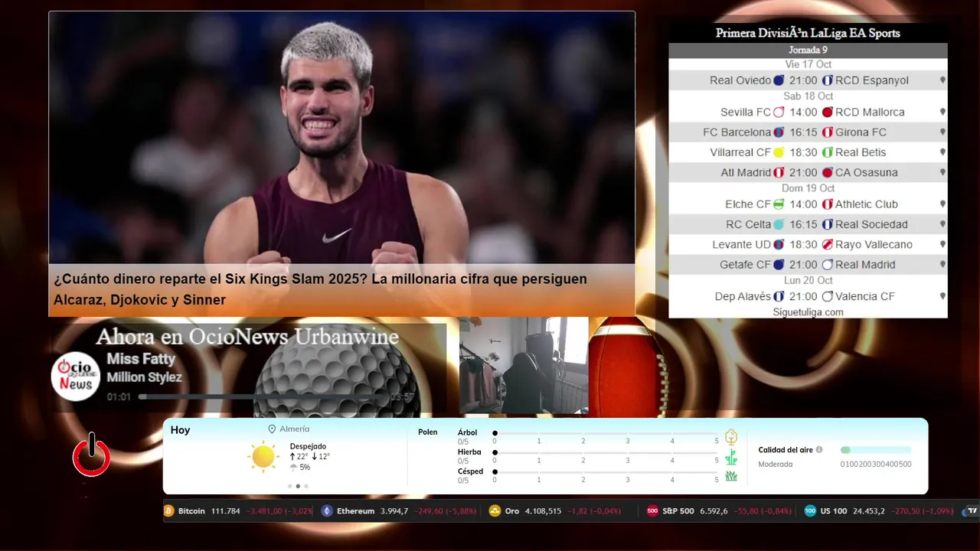Click the info icon beside Calidad del aire
Viewport: 980px width, 551px height.
pos(819,450)
